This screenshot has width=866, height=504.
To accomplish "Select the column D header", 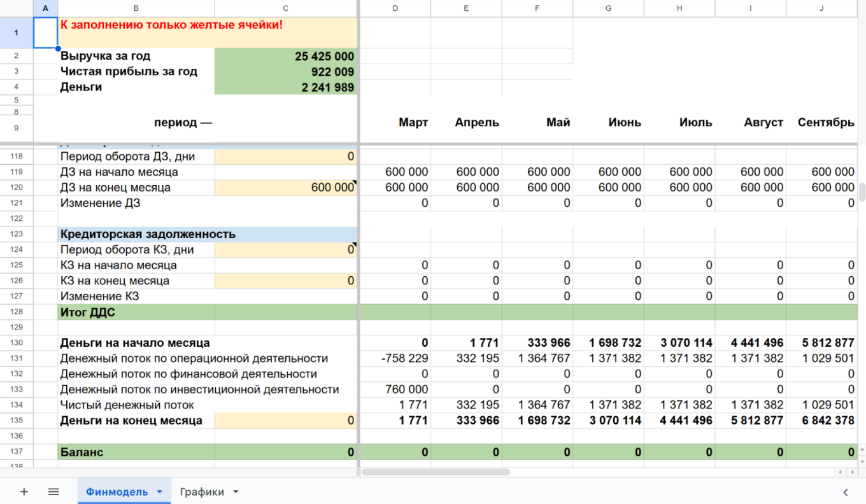I will coord(395,8).
